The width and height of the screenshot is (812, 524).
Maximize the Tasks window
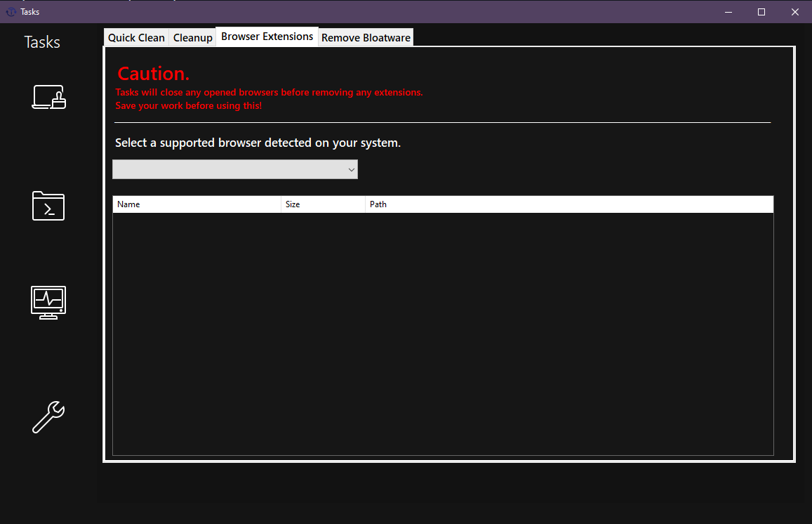pyautogui.click(x=761, y=12)
